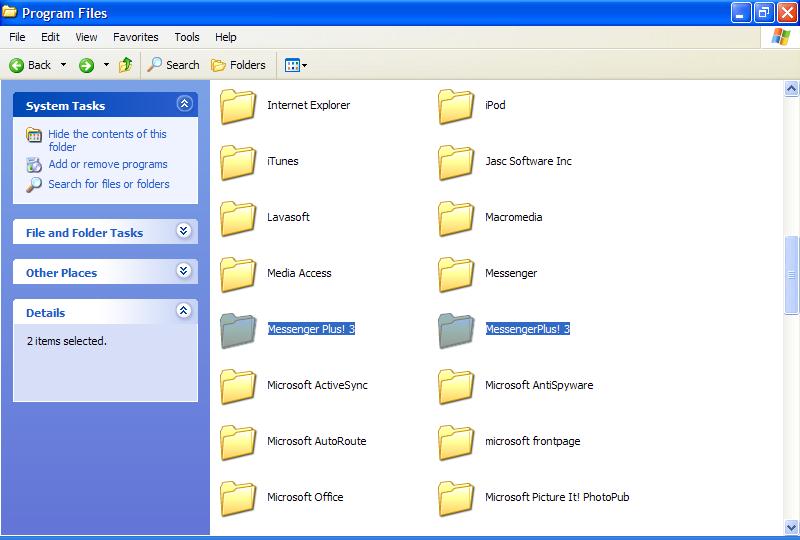Click the highlighted Messenger Plus! 3 folder icon
The image size is (800, 540).
(x=238, y=330)
